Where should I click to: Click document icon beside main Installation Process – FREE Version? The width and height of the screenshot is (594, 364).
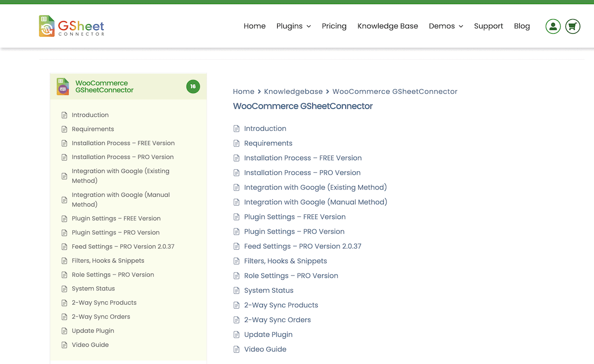coord(237,158)
